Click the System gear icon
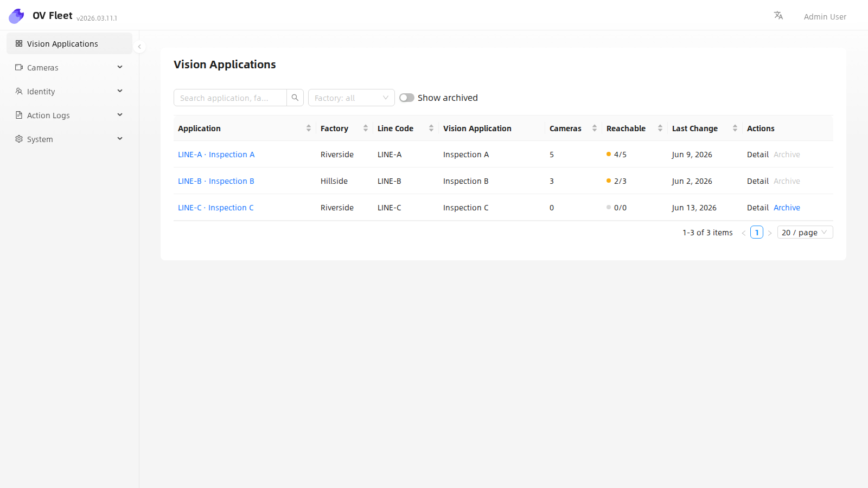The width and height of the screenshot is (868, 488). tap(19, 139)
